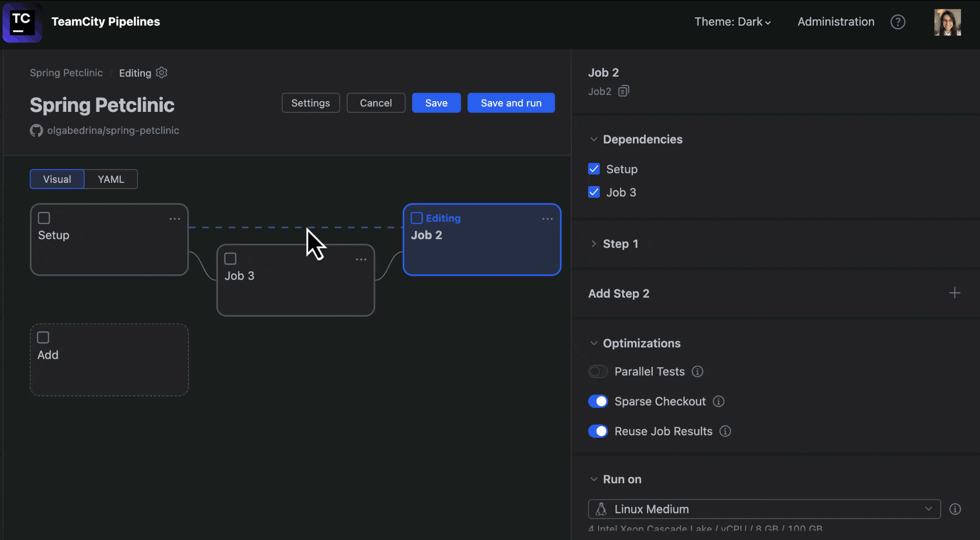The image size is (980, 540).
Task: Select the Job 3 card
Action: (296, 280)
